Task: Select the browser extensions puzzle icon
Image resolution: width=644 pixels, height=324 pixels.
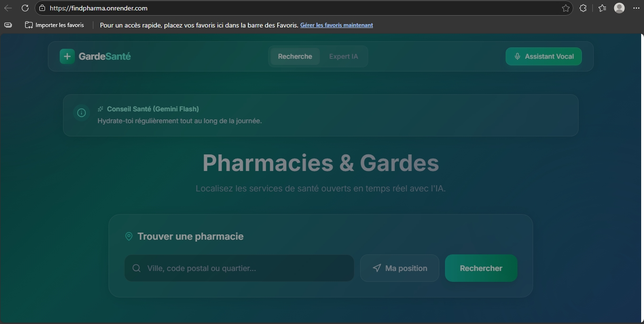Action: 583,8
